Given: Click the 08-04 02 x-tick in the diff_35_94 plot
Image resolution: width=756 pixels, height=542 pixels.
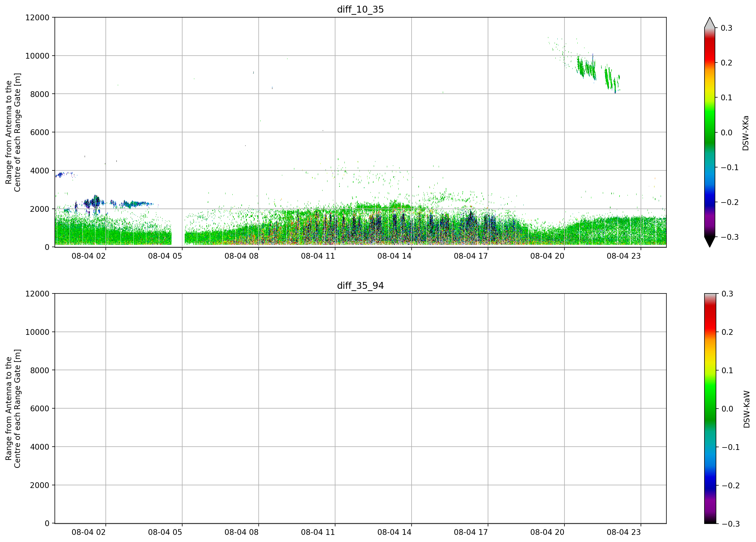Looking at the screenshot, I should click(x=89, y=532).
